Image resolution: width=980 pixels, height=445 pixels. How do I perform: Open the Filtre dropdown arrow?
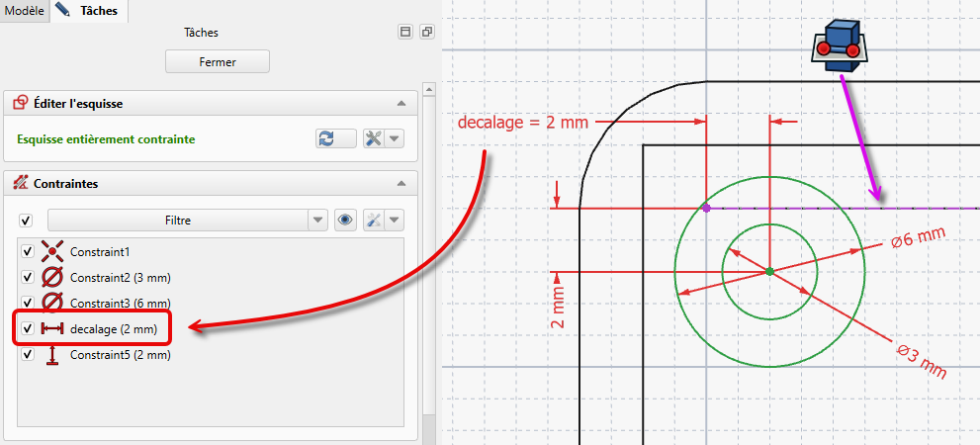pos(317,220)
